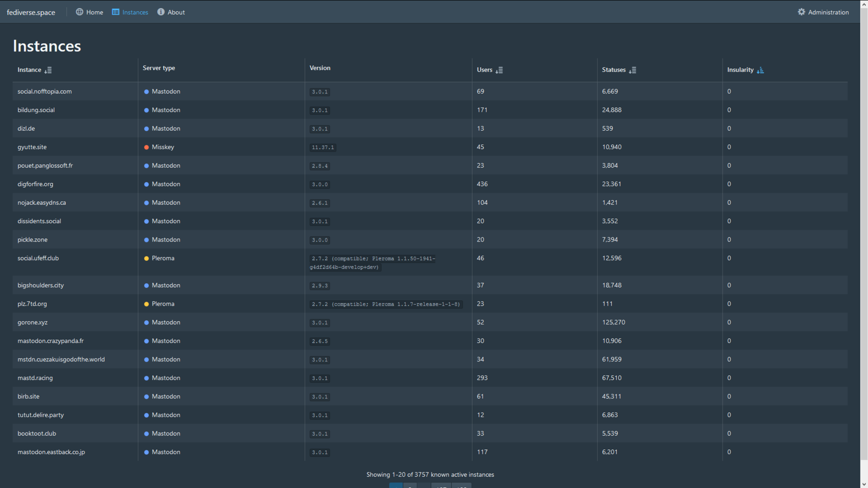
Task: Select the digforfire.org instance
Action: pyautogui.click(x=36, y=184)
